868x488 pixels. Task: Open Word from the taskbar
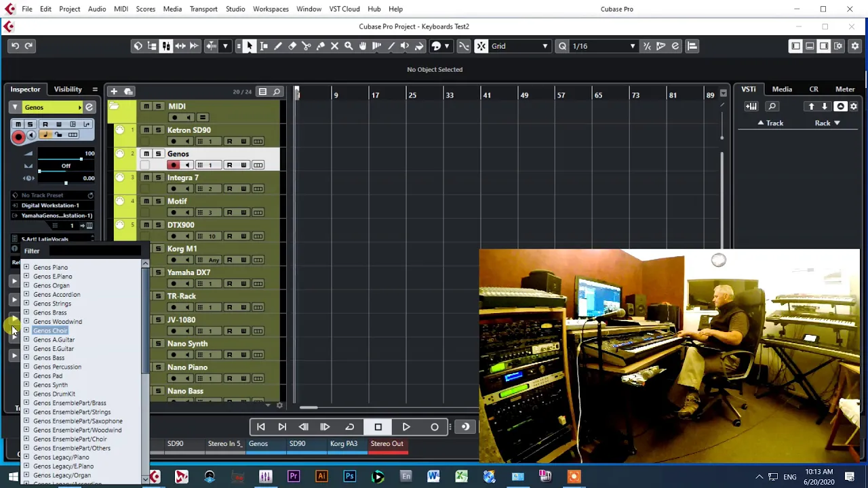click(x=433, y=476)
